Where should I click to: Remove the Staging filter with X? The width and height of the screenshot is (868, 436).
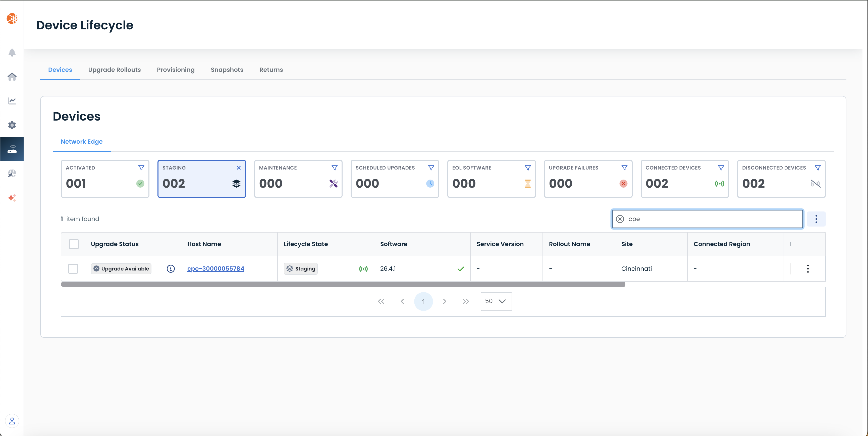tap(239, 168)
